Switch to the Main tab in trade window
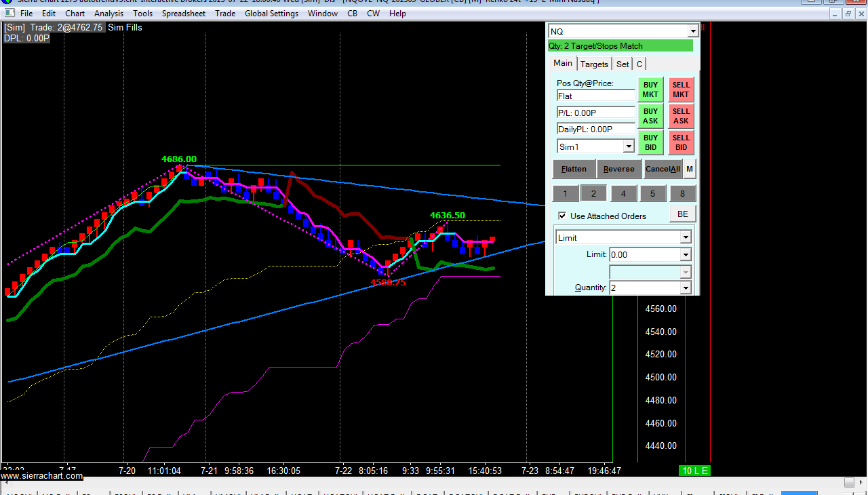Viewport: 868px width, 495px height. [563, 63]
